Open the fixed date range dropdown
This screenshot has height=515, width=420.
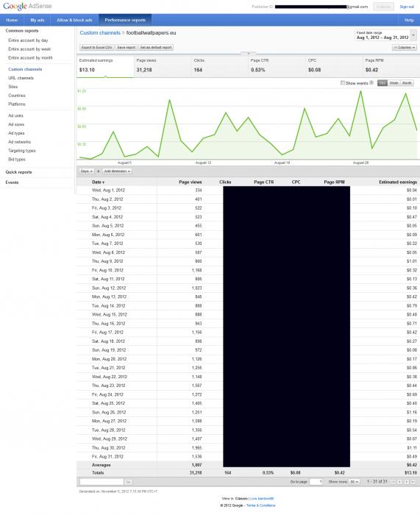click(x=385, y=35)
